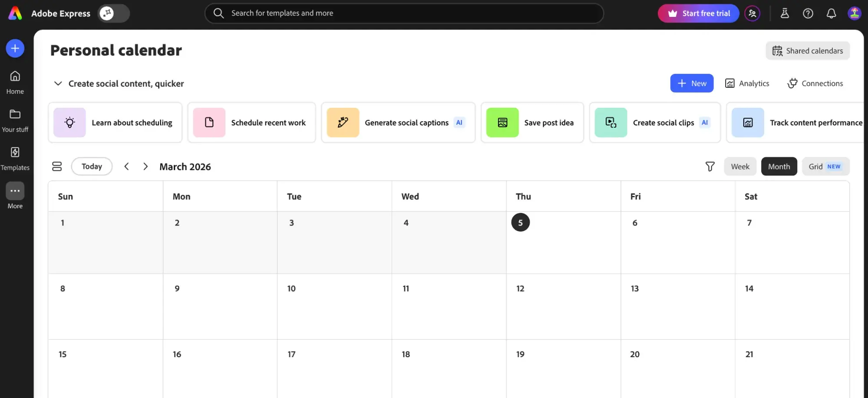Open the Track content performance icon
The height and width of the screenshot is (398, 868).
pyautogui.click(x=747, y=122)
